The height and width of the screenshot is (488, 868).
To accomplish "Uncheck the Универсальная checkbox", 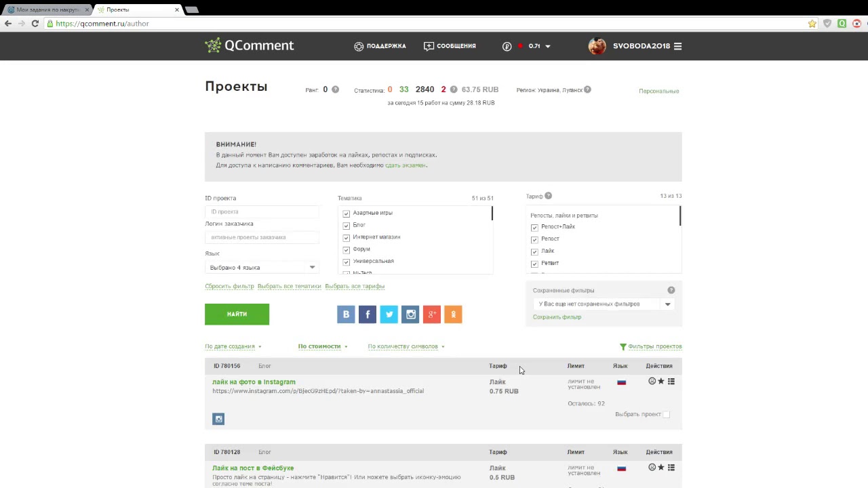I will tap(347, 262).
